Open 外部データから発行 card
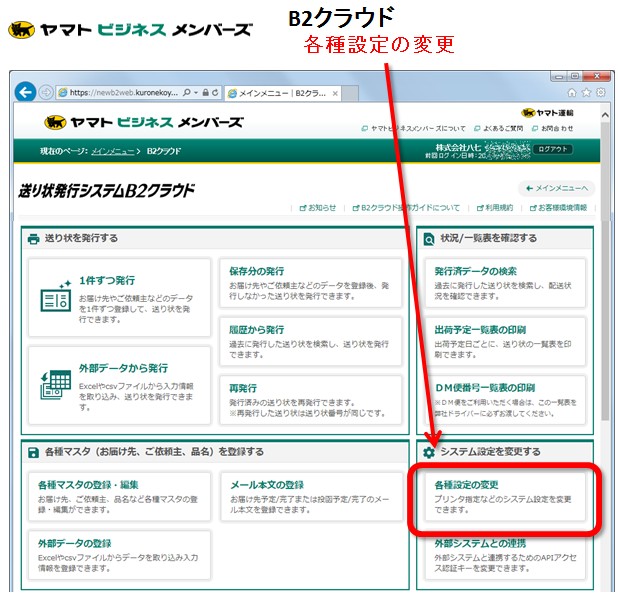 (x=119, y=385)
